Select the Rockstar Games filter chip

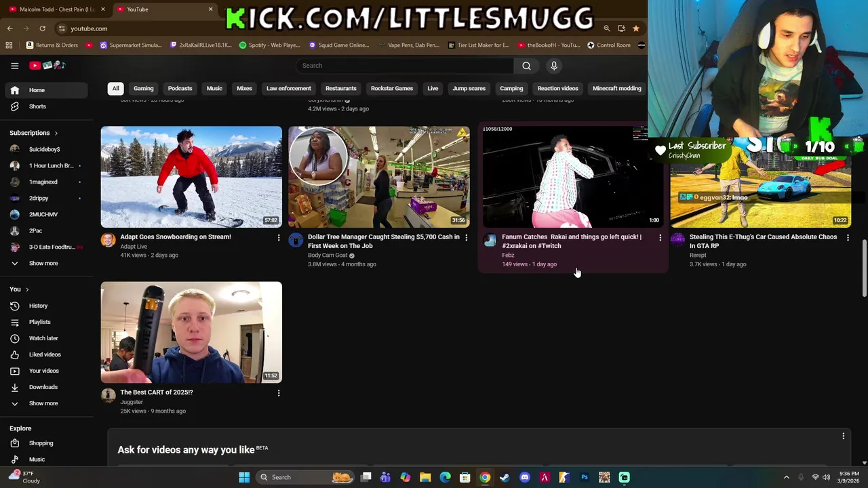point(392,88)
